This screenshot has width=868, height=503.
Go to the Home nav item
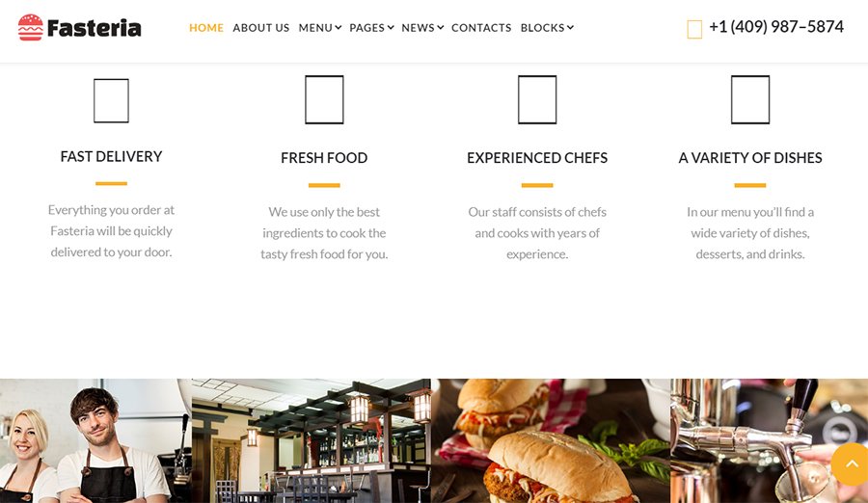206,28
